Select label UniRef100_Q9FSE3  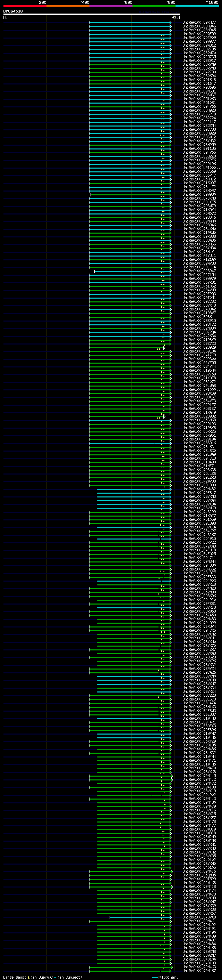coord(199,458)
